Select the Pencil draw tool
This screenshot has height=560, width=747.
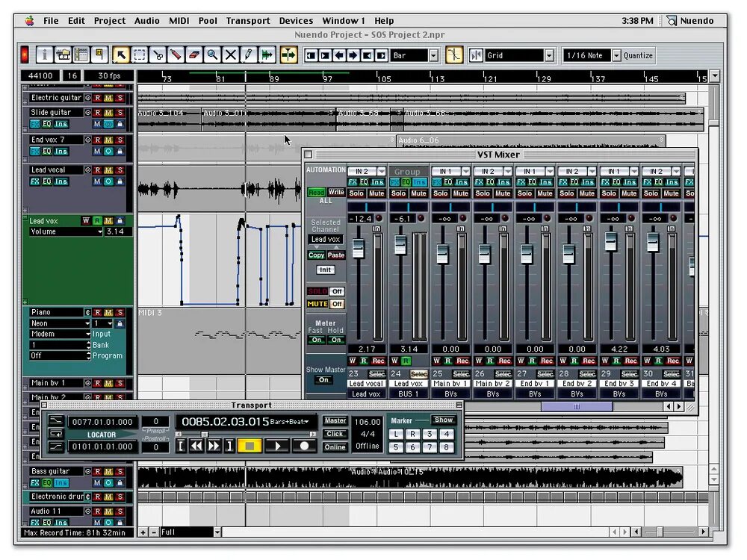248,55
